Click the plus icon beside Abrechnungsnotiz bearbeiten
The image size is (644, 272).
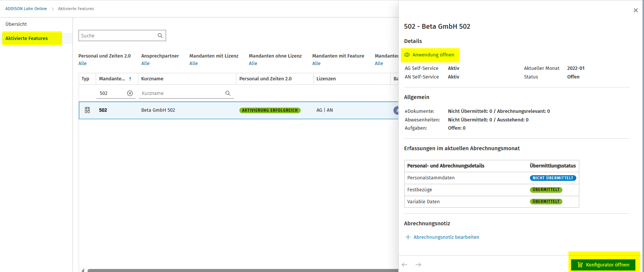408,237
